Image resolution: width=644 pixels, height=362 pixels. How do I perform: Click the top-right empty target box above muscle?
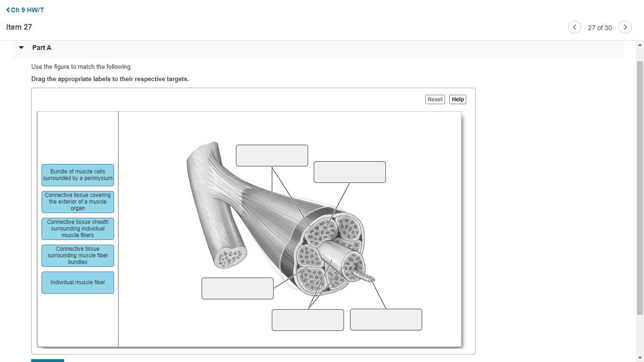350,172
